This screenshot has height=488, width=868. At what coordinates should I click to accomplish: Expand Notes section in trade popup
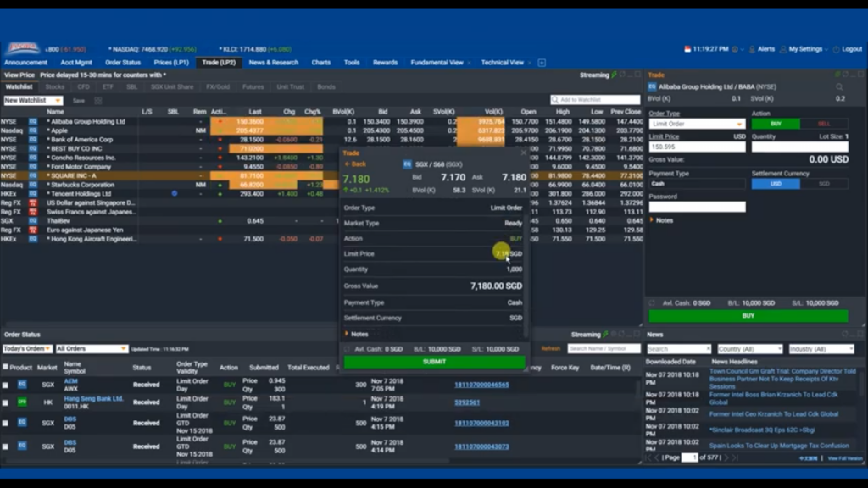coord(356,334)
